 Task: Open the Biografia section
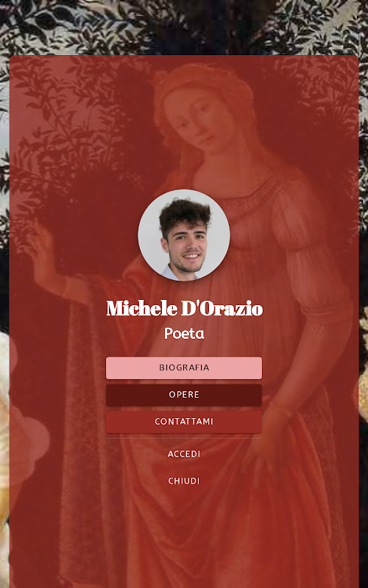point(184,368)
